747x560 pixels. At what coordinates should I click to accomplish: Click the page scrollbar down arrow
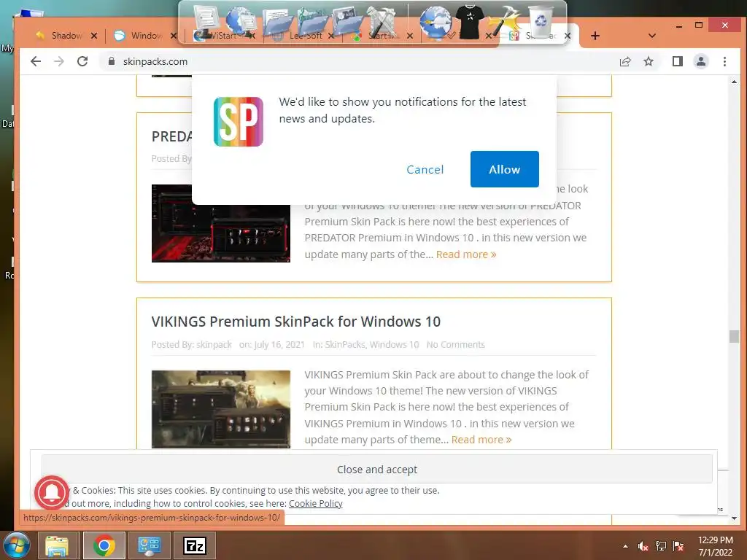coord(734,518)
